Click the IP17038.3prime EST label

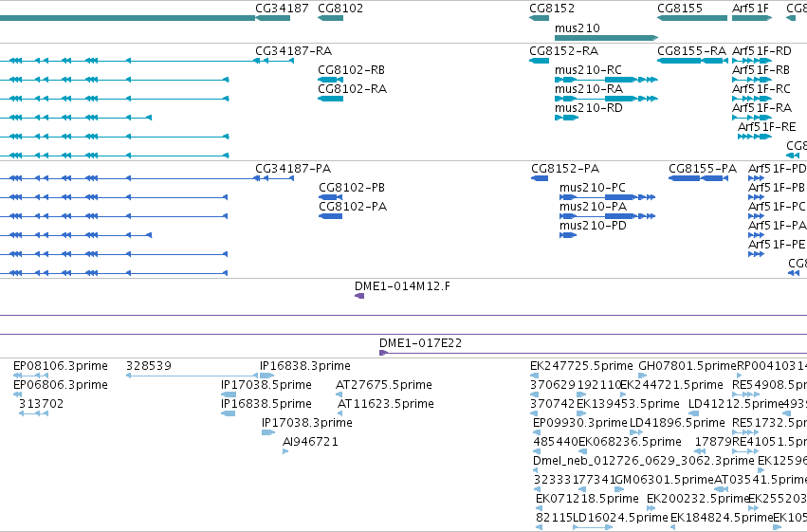307,423
